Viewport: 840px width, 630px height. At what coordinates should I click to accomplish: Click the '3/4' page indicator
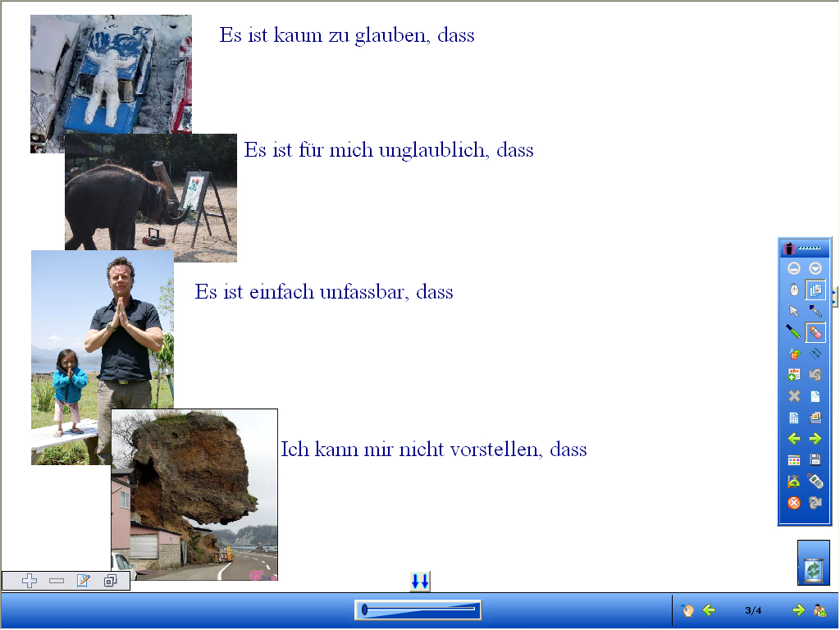(x=753, y=609)
